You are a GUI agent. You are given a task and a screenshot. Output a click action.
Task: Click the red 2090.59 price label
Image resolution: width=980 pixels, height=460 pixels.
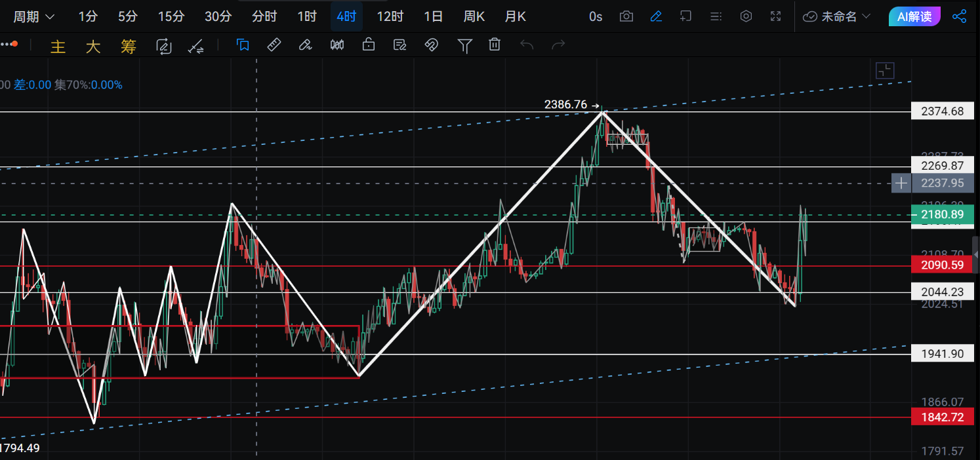point(942,265)
